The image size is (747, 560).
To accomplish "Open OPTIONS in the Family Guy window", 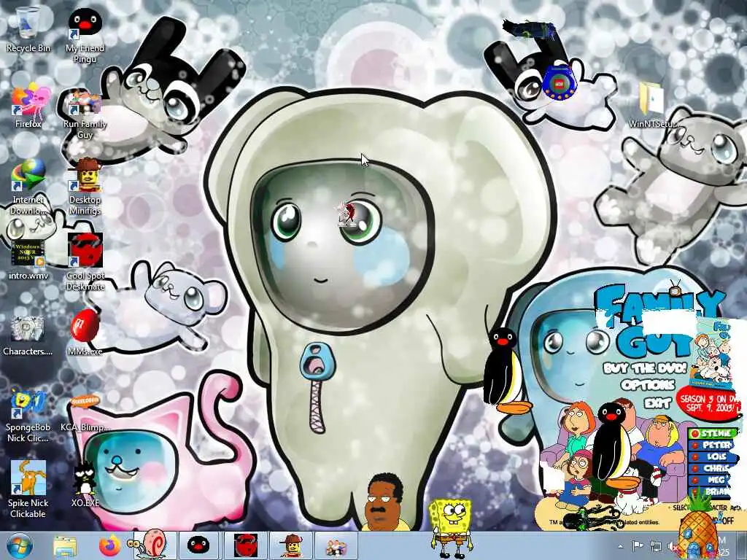I will coord(648,385).
